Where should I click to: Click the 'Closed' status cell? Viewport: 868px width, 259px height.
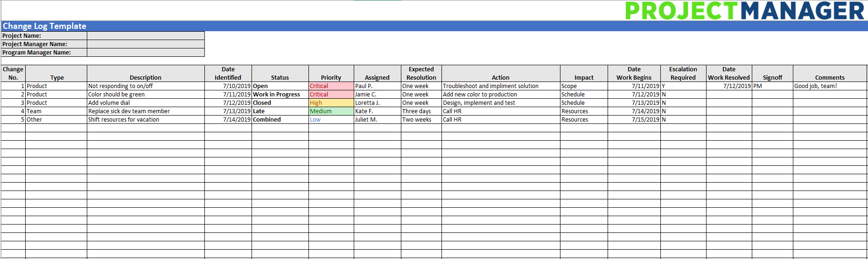click(280, 103)
